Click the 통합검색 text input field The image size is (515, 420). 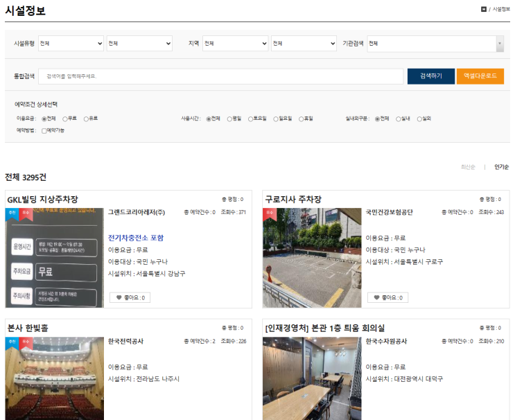[x=220, y=76]
